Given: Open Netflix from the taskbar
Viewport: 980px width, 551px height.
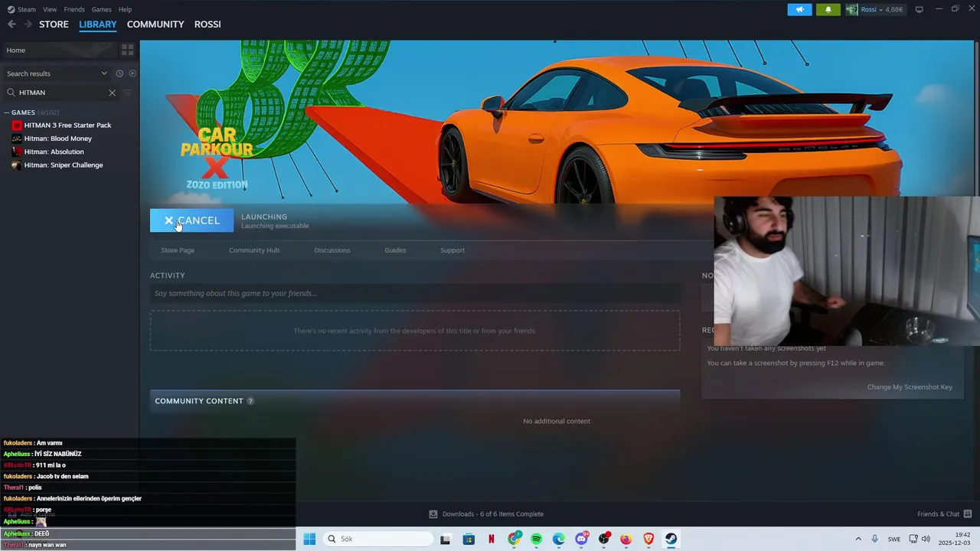Looking at the screenshot, I should [492, 539].
